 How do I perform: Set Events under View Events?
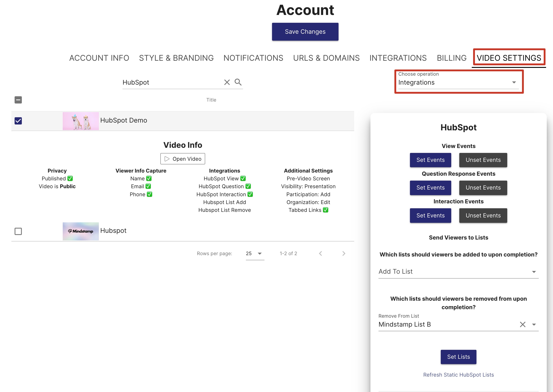pyautogui.click(x=430, y=160)
